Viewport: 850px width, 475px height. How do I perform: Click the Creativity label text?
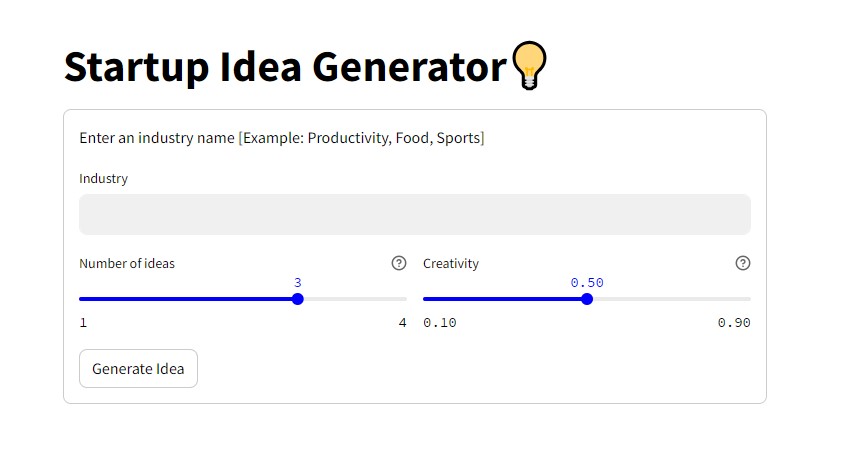pos(451,264)
